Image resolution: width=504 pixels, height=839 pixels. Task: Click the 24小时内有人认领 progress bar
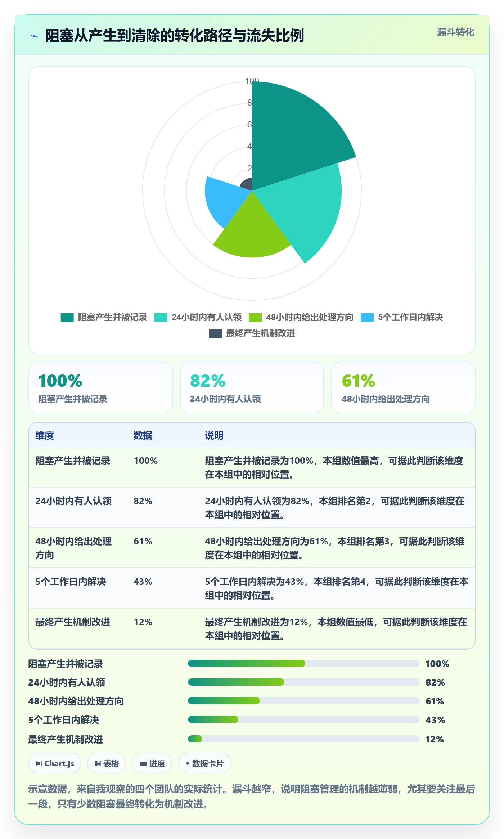303,682
